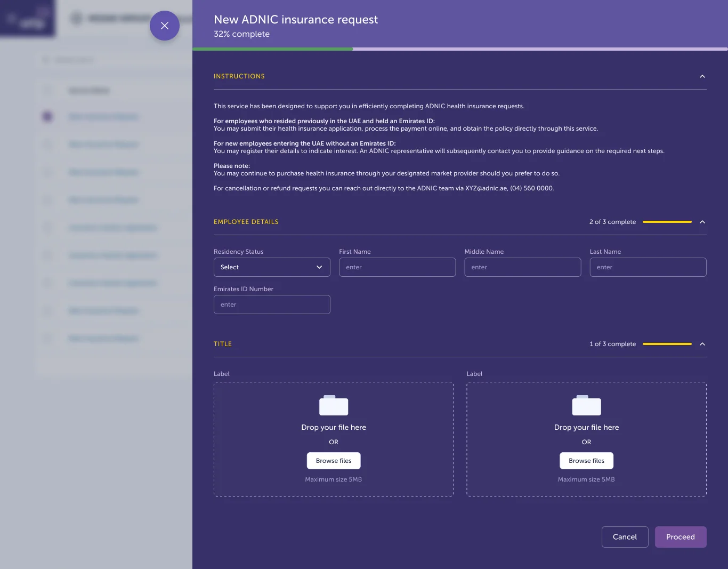Collapse the Title section chevron
Viewport: 728px width, 569px height.
[x=702, y=344]
